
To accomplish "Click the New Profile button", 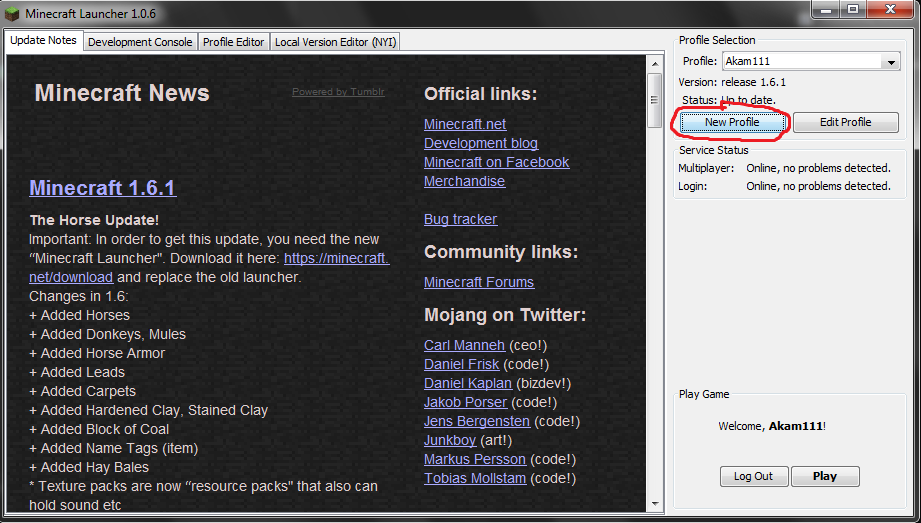I will [732, 122].
